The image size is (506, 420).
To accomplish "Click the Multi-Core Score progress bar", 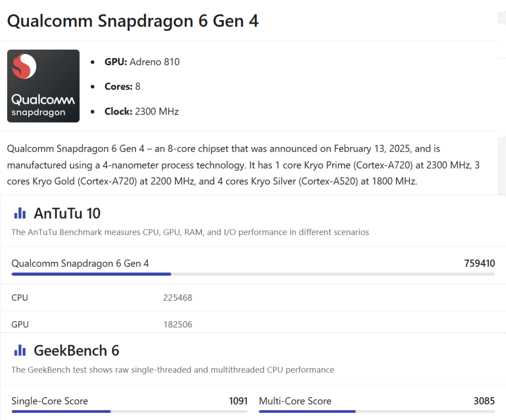I will coord(377,412).
